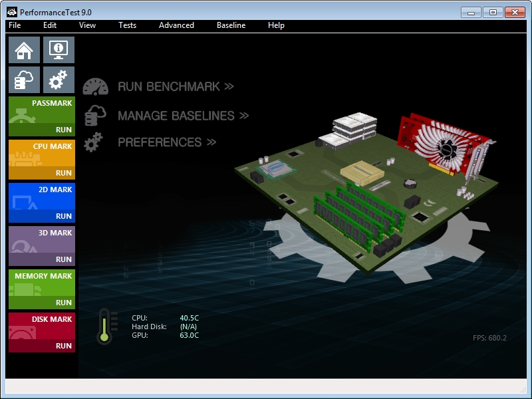Image resolution: width=532 pixels, height=399 pixels.
Task: Open the MANAGE BASELINES link
Action: click(183, 116)
